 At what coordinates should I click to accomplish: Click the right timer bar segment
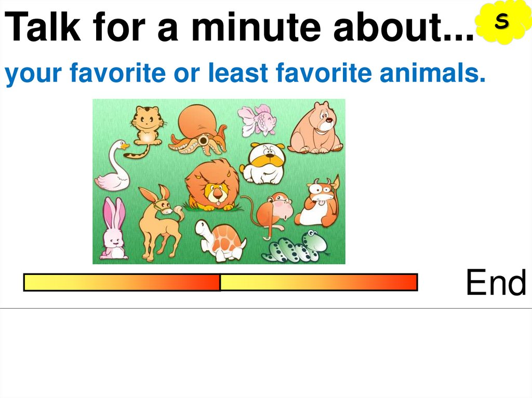tap(318, 282)
